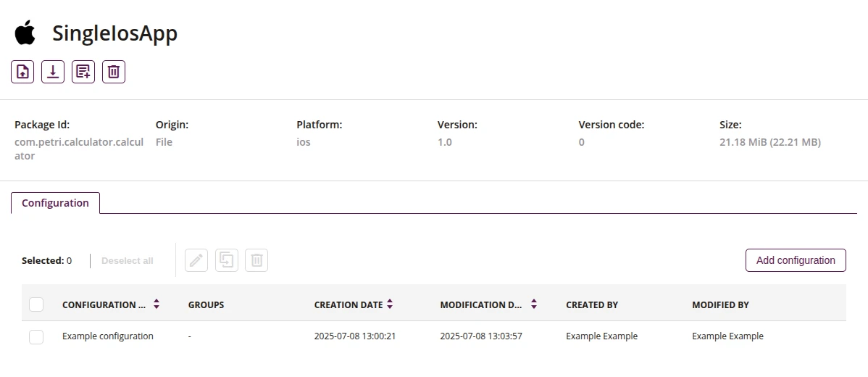Click the Add configuration button
This screenshot has width=868, height=377.
(796, 260)
